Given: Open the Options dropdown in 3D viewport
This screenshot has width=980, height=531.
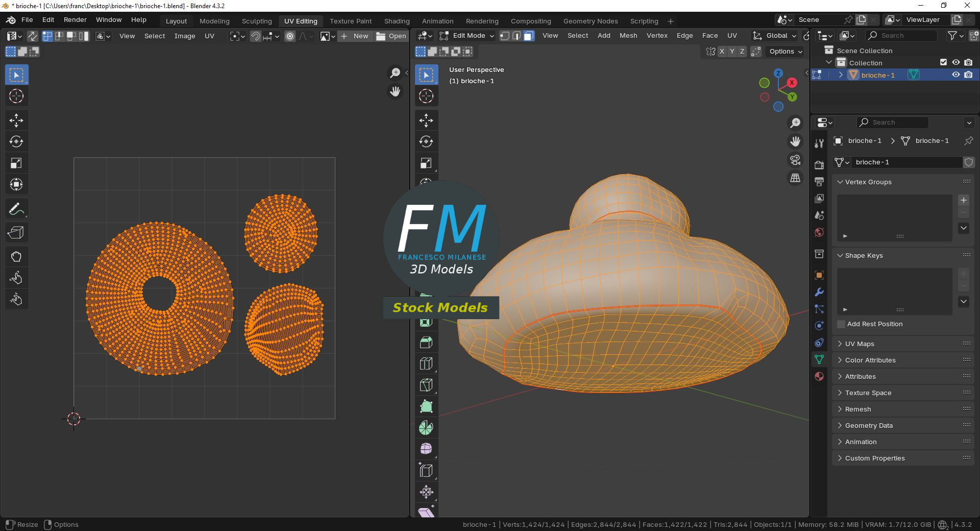Looking at the screenshot, I should tap(786, 52).
